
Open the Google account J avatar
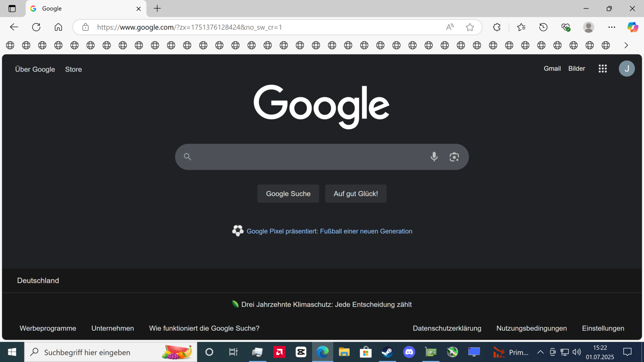tap(627, 69)
